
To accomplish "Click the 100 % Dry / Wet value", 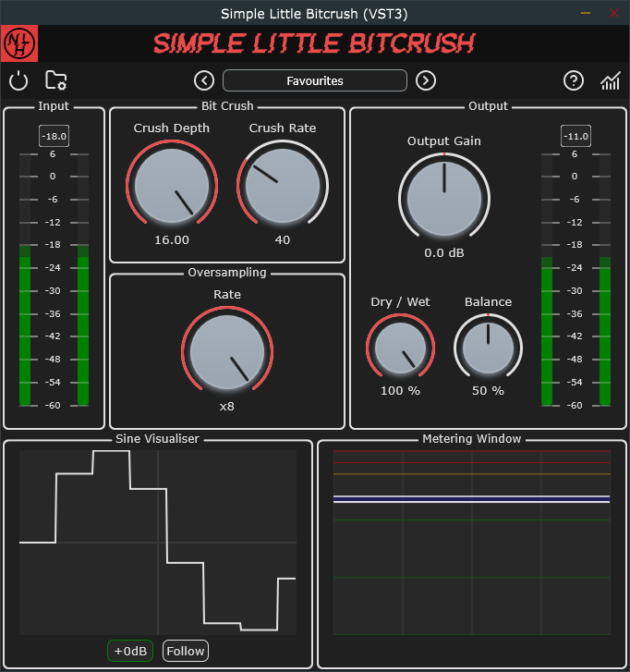I will point(400,391).
